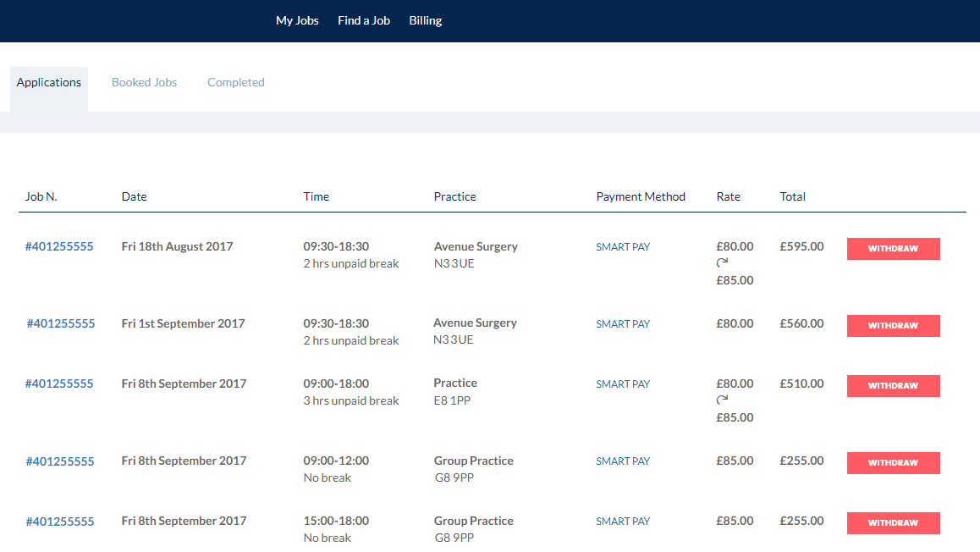Click the £510.00 total

click(802, 384)
